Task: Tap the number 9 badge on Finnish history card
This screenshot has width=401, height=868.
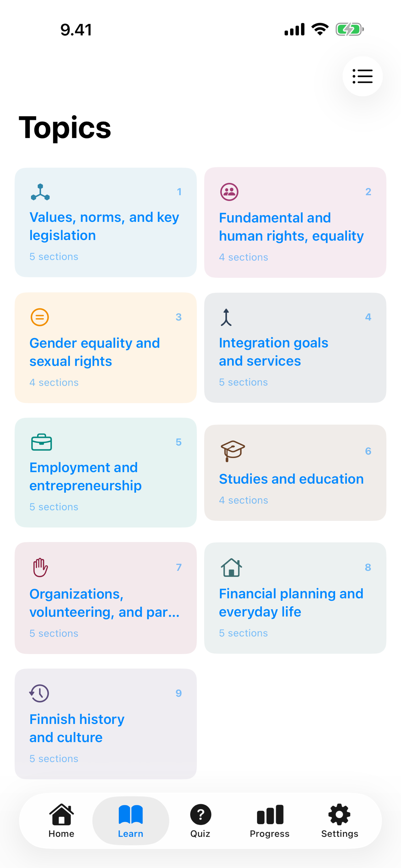Action: coord(179,693)
